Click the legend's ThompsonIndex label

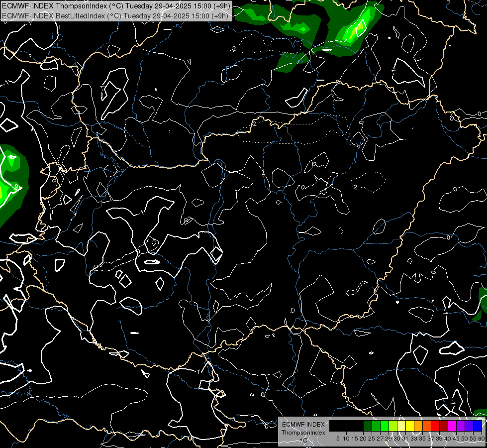303,433
